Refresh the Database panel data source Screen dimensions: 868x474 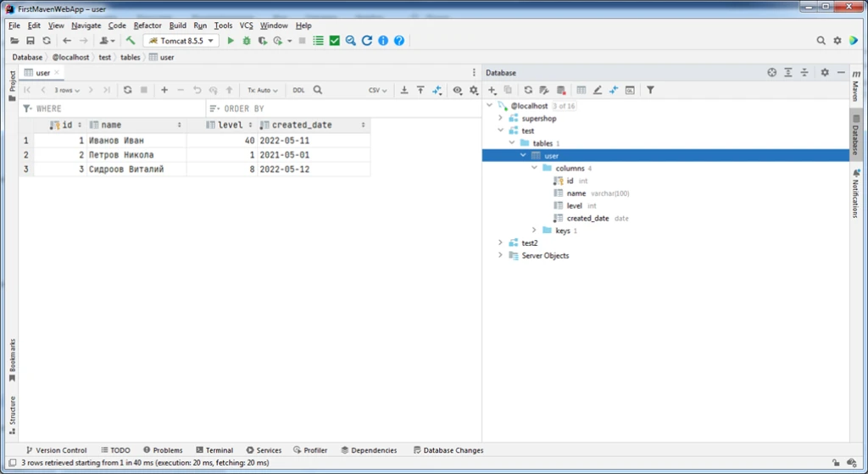(x=528, y=90)
